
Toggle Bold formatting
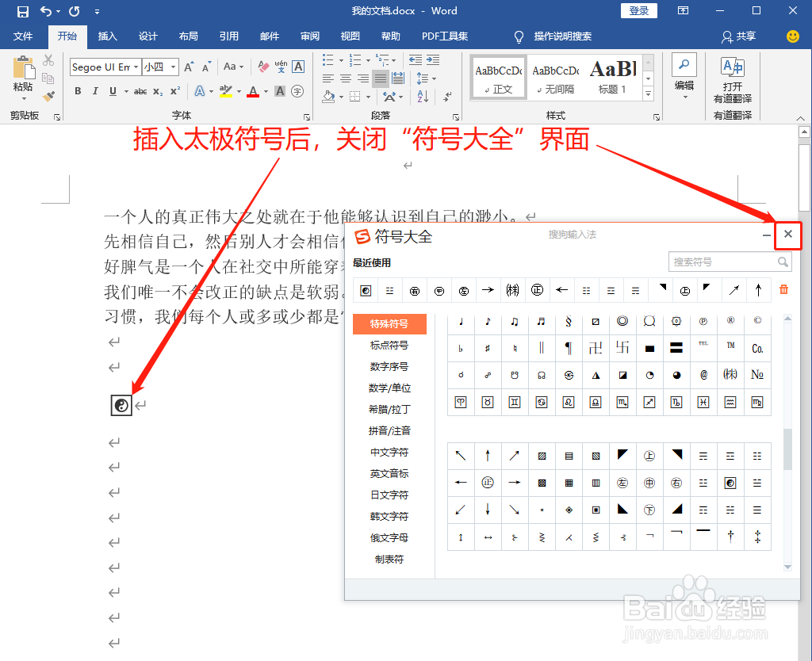tap(78, 92)
